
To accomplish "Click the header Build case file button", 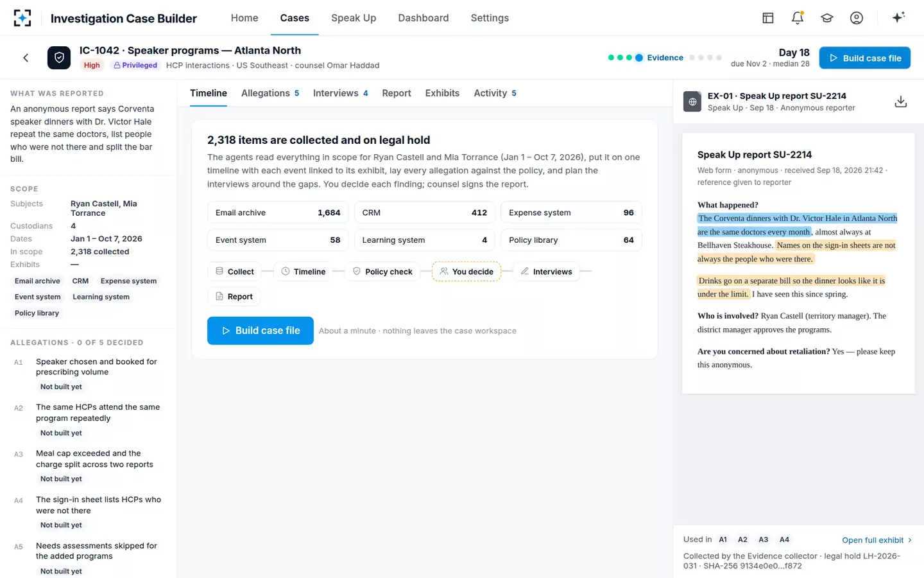I will coord(865,58).
